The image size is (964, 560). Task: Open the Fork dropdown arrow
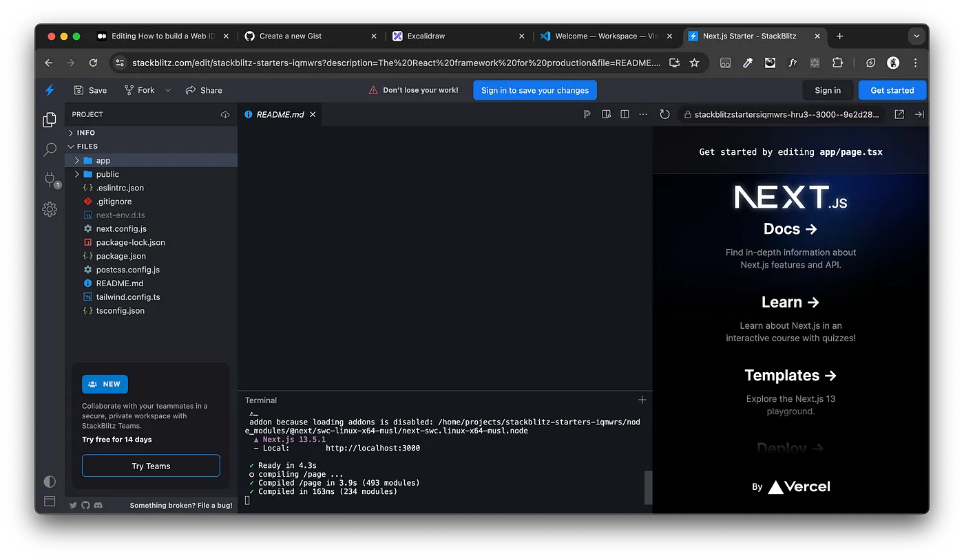(167, 90)
